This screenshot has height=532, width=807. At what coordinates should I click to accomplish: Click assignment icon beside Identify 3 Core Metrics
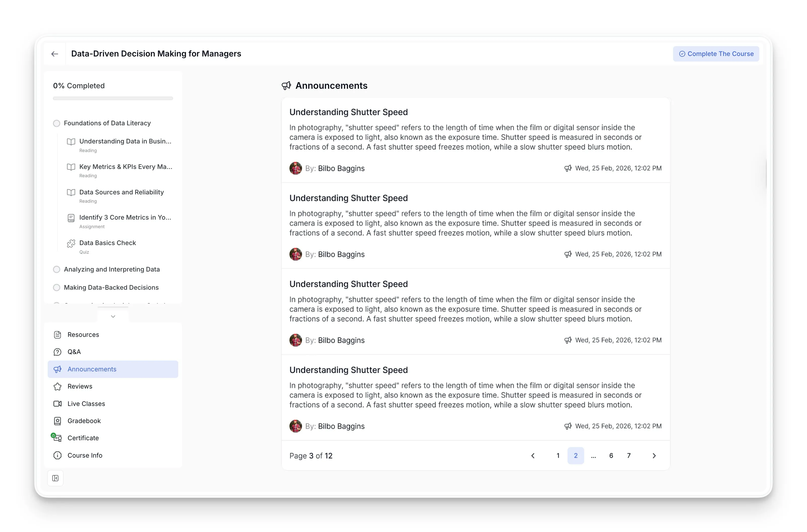coord(71,218)
